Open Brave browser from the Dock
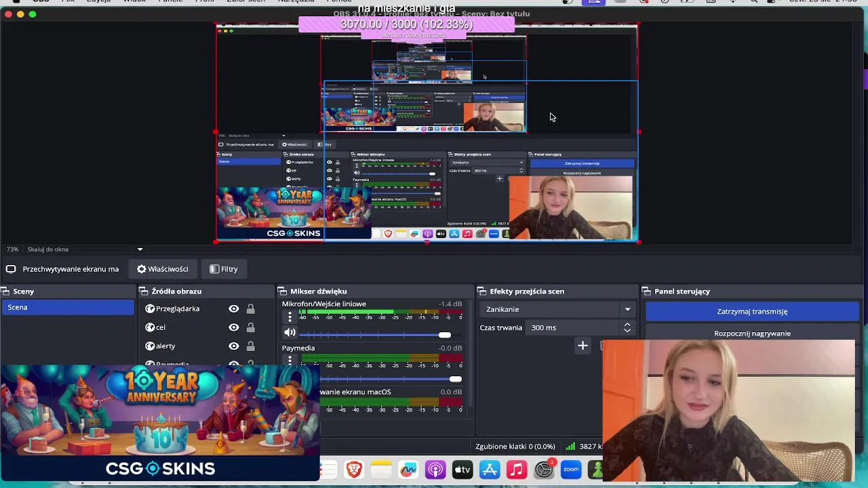This screenshot has width=868, height=488. tap(354, 469)
